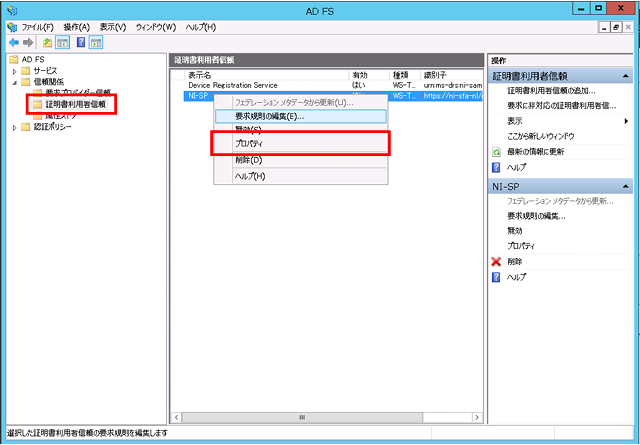640x445 pixels.
Task: Click the 証明書利用者信頼 folder icon in tree
Action: pos(38,105)
